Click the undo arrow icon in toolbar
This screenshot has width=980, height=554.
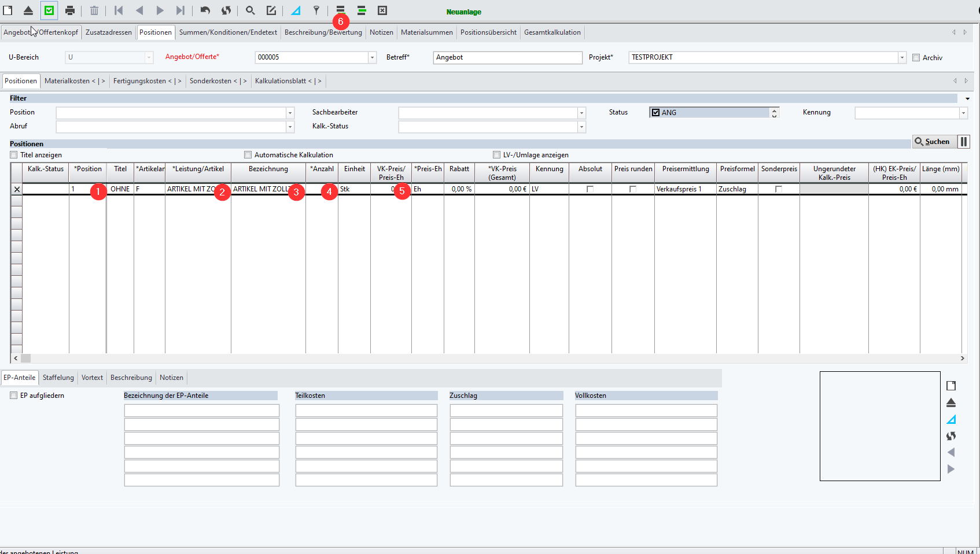pos(205,10)
